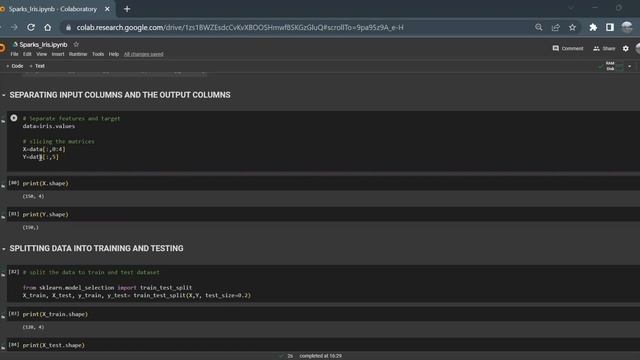Click the sklearn.model_selection import line
The height and width of the screenshot is (360, 640).
tap(107, 287)
